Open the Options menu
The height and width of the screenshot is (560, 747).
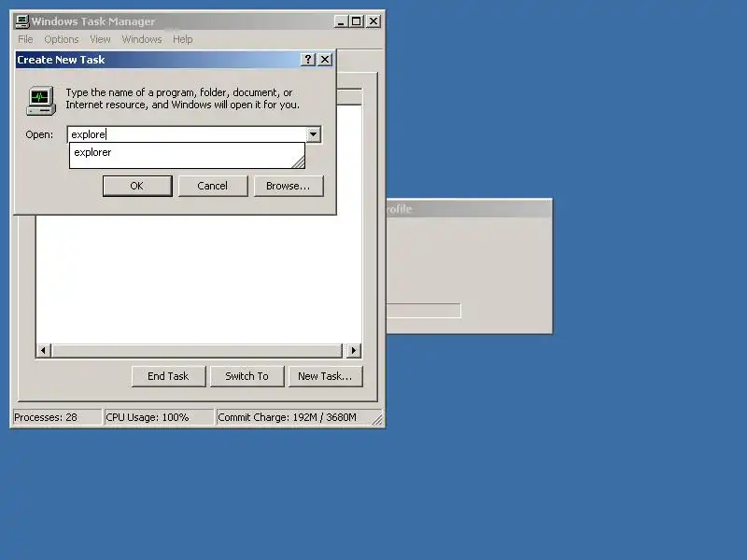click(62, 39)
